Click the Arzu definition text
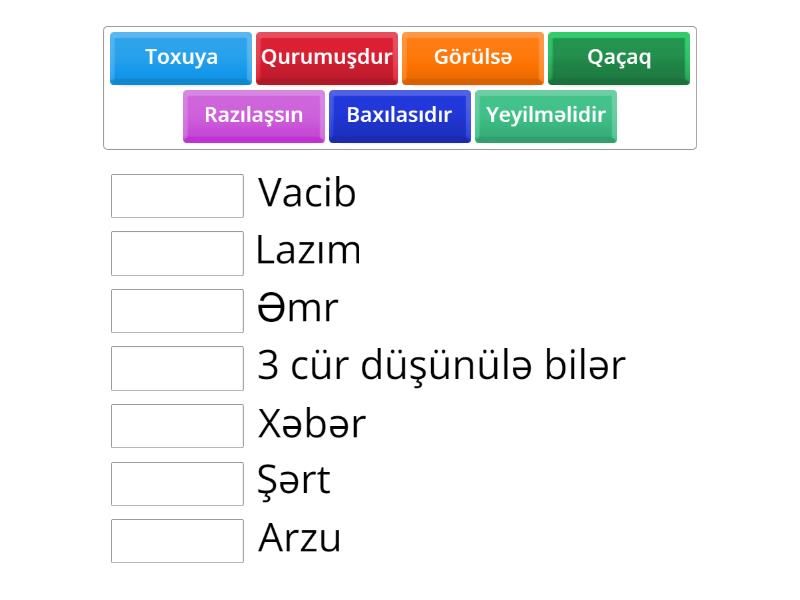This screenshot has width=800, height=600. 300,539
